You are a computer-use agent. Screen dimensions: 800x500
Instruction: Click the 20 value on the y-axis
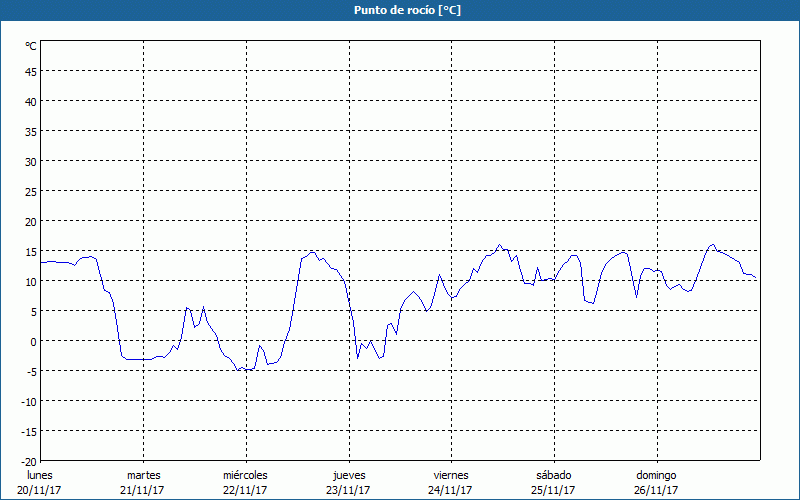point(30,221)
